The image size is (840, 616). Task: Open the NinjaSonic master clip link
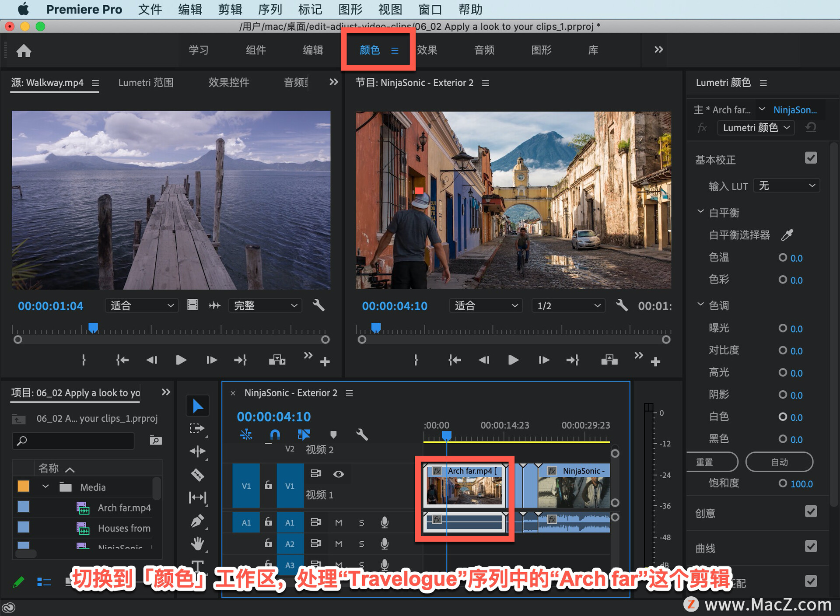coord(795,110)
